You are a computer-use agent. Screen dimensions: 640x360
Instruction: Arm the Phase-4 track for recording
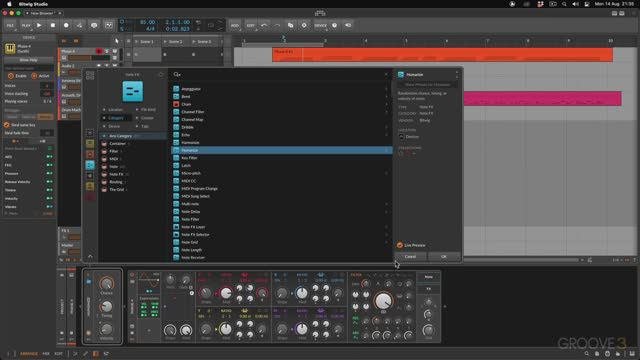pos(99,51)
